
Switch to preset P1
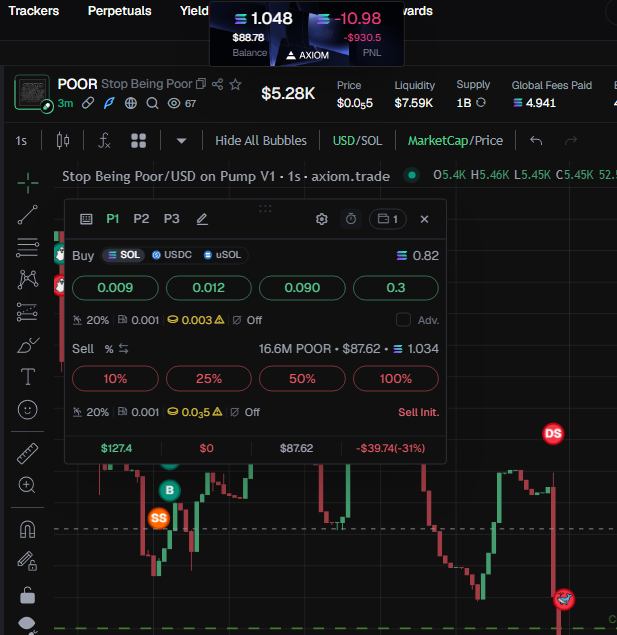pos(113,219)
